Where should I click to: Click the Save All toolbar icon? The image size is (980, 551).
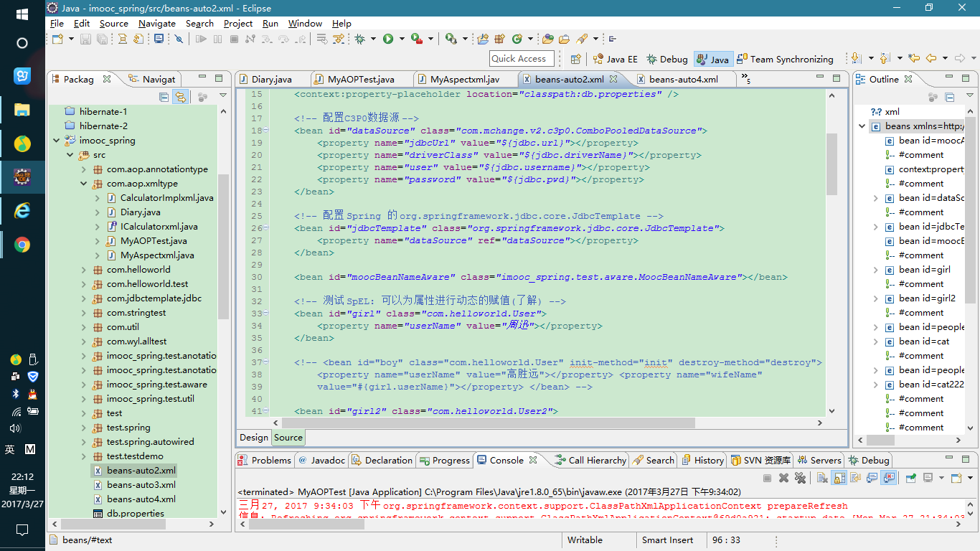pos(102,39)
